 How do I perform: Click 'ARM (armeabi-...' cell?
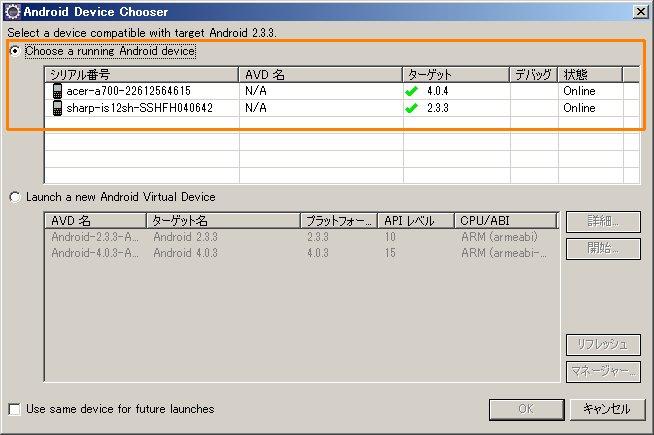[x=504, y=253]
